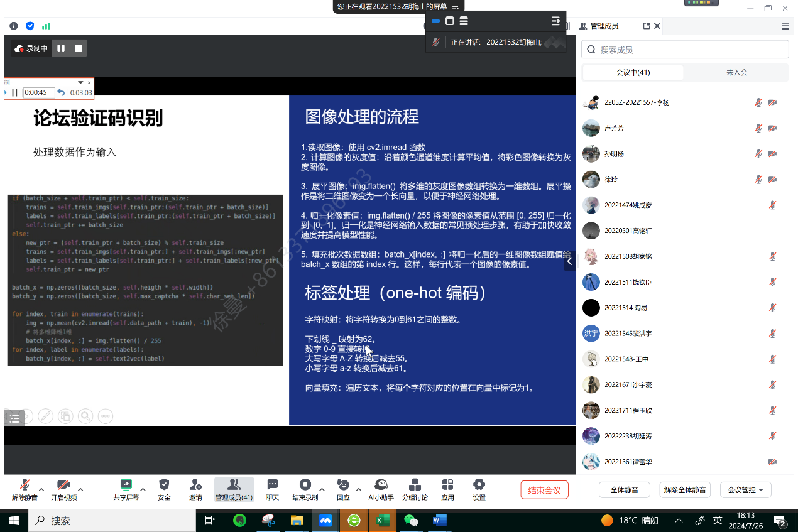798x532 pixels.
Task: Expand reaction options arrow beside 回应
Action: coord(358,489)
